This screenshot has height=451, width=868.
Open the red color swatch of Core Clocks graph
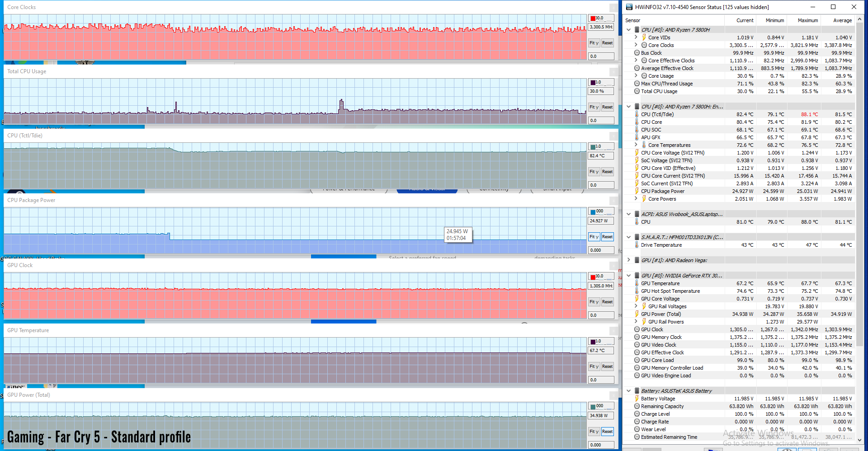(593, 19)
